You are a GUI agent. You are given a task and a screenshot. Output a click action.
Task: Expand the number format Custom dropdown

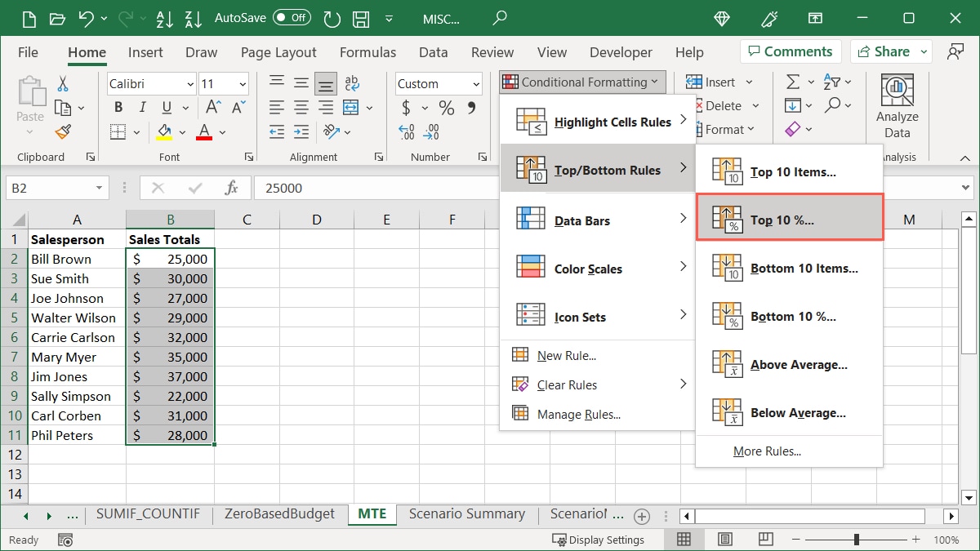[x=476, y=84]
